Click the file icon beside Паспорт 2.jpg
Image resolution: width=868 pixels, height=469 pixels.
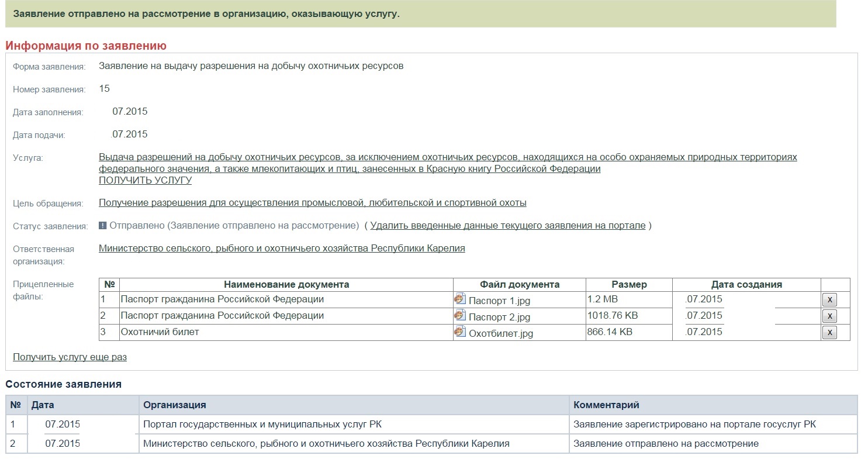coord(459,315)
